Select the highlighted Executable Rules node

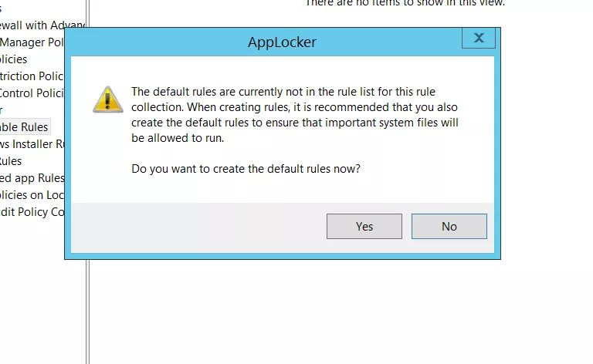point(25,127)
